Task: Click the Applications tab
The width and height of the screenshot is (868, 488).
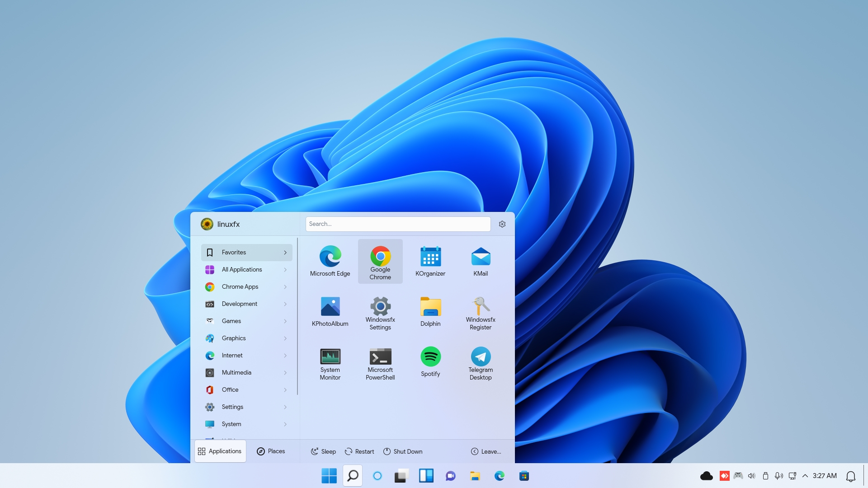Action: click(x=219, y=451)
